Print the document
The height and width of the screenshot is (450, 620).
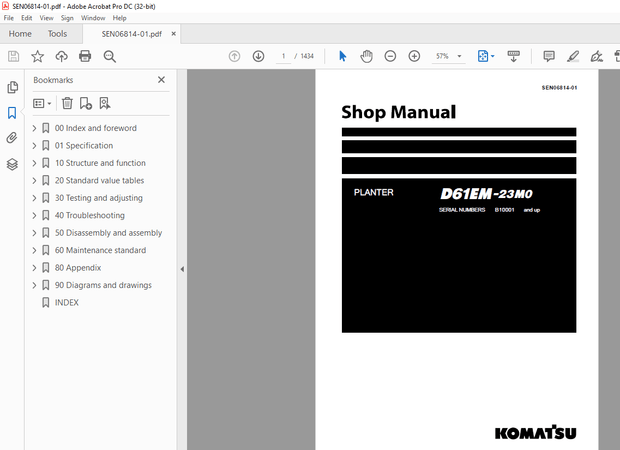point(85,56)
